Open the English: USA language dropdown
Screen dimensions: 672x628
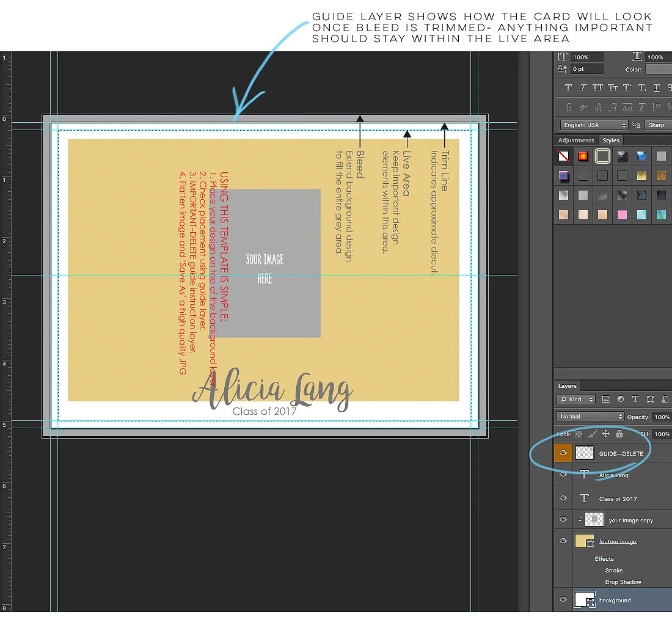(594, 125)
